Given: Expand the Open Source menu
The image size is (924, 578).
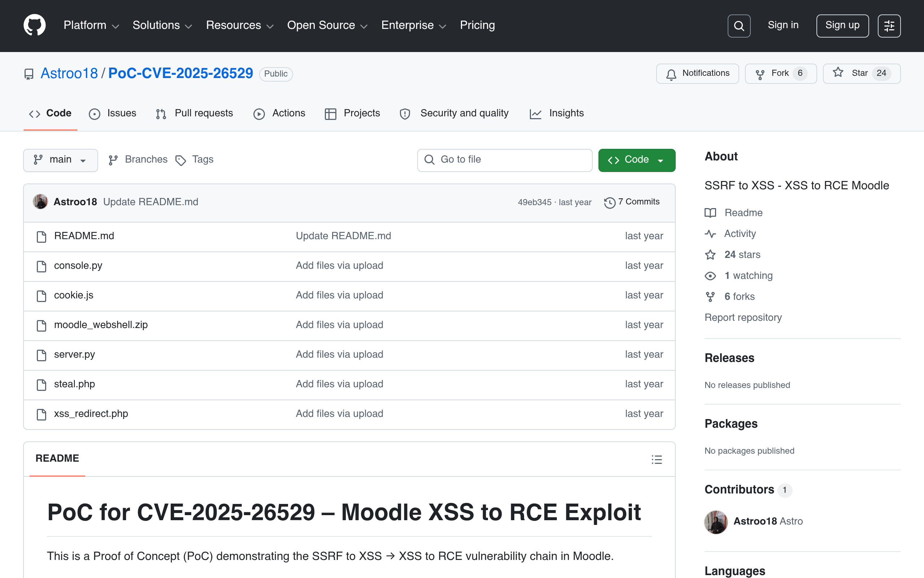Looking at the screenshot, I should click(x=327, y=25).
